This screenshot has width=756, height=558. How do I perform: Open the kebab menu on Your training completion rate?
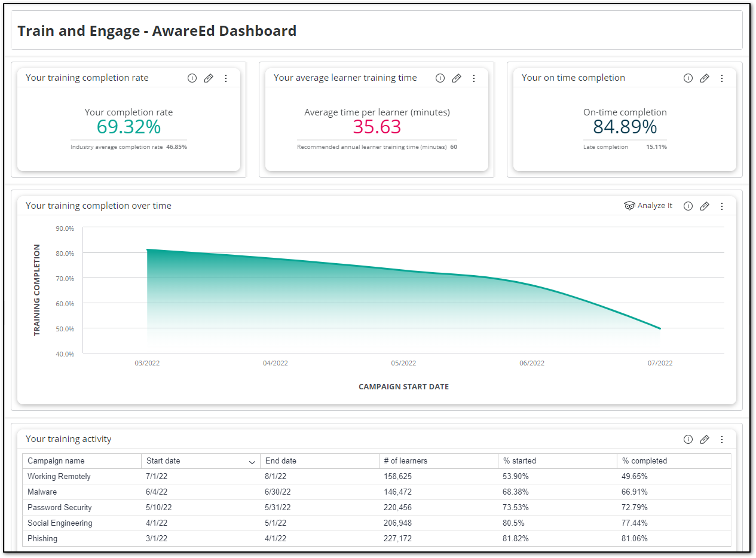pos(226,78)
